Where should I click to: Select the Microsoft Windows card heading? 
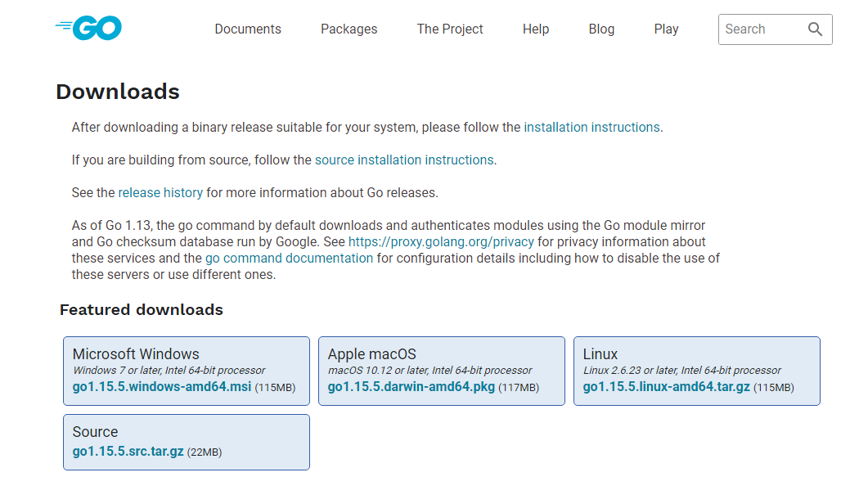coord(136,354)
